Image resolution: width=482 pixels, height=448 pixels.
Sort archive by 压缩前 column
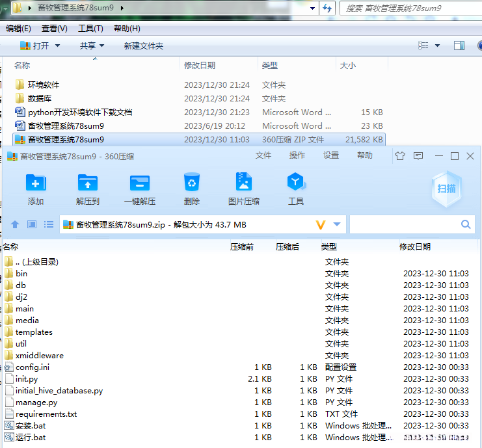(242, 246)
